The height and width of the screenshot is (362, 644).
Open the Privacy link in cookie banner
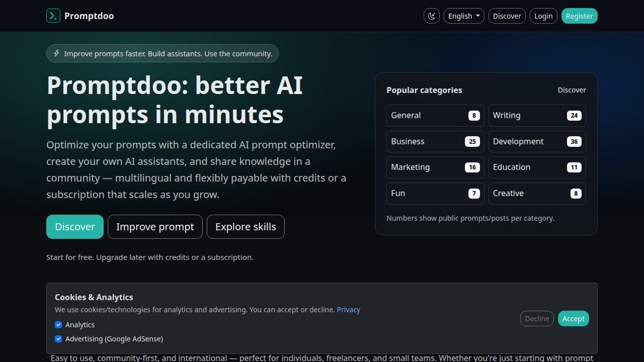point(349,310)
